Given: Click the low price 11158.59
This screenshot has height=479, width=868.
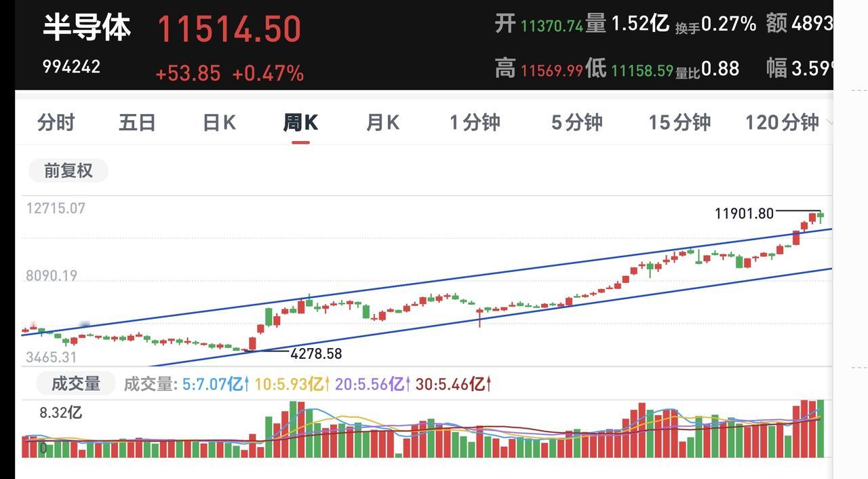Looking at the screenshot, I should coord(642,70).
